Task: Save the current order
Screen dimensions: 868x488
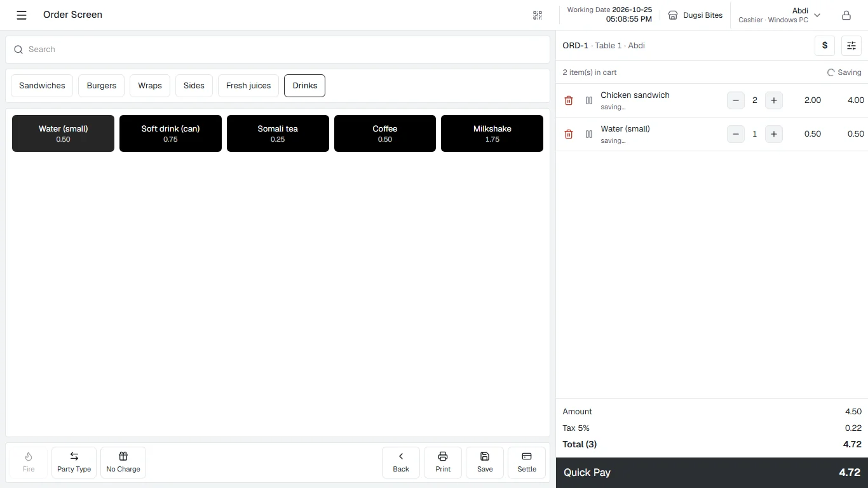Action: (485, 463)
